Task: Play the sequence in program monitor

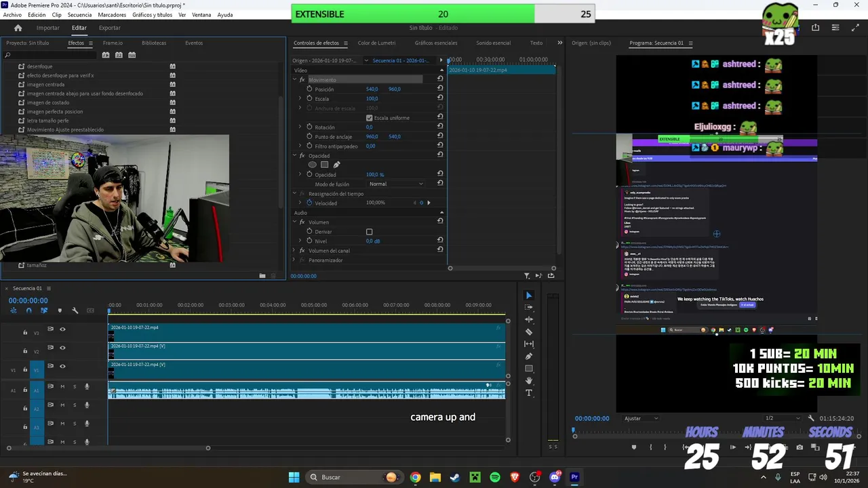Action: click(733, 447)
